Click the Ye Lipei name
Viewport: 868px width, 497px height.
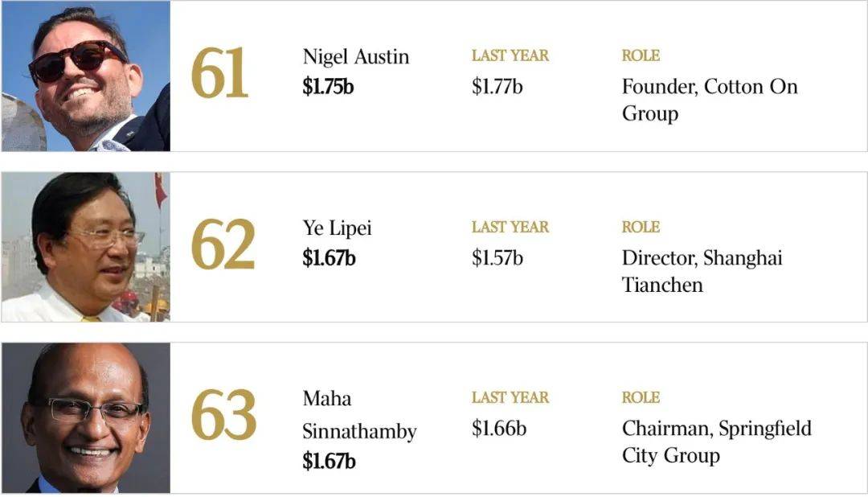pyautogui.click(x=337, y=228)
